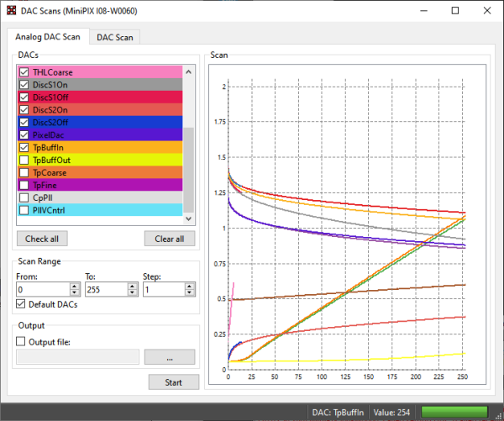Maximize the DAC Scans window
504x421 pixels.
click(455, 11)
